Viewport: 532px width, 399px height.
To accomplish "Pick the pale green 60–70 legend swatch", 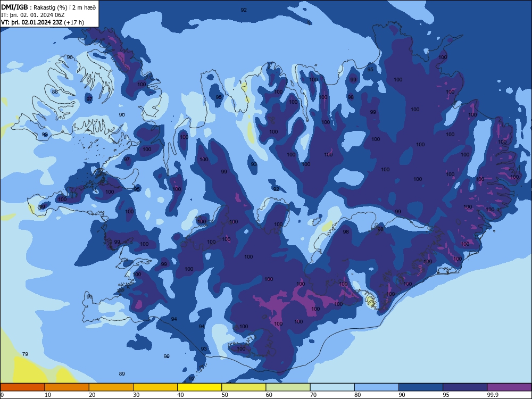I will pos(288,387).
